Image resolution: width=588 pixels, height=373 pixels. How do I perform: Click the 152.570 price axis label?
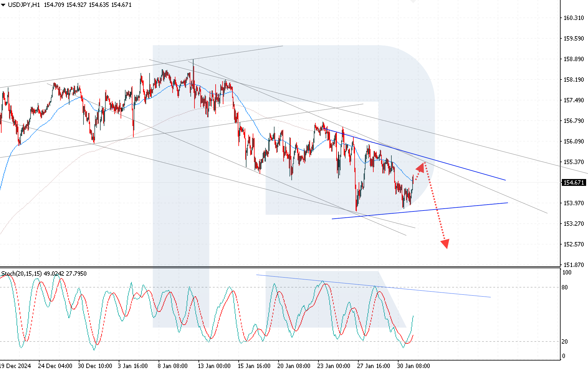click(x=574, y=244)
